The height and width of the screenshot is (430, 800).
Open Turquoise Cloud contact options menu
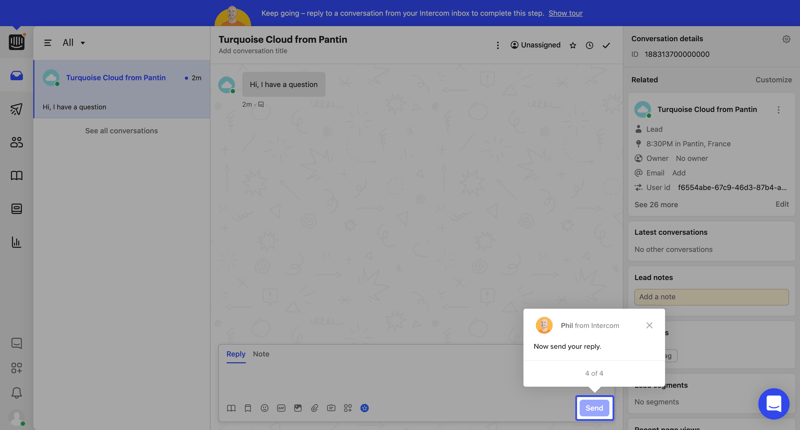(779, 110)
